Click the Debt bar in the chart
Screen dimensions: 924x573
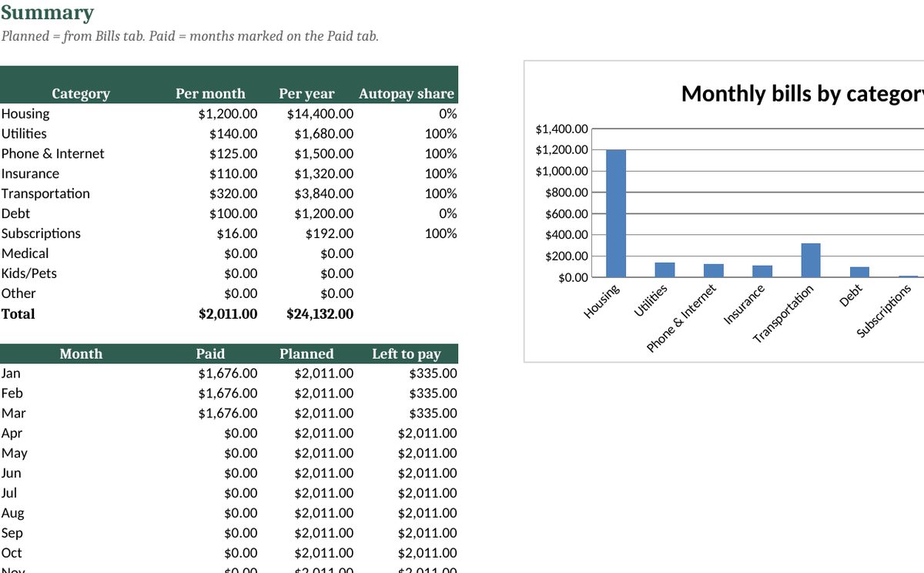859,272
